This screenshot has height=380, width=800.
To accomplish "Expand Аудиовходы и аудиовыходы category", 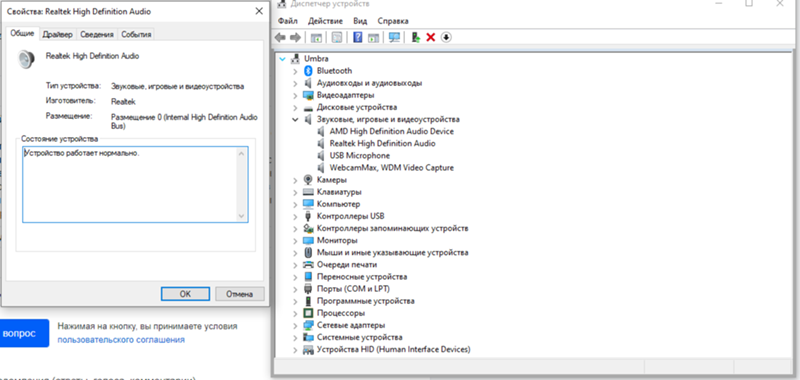I will coord(295,83).
